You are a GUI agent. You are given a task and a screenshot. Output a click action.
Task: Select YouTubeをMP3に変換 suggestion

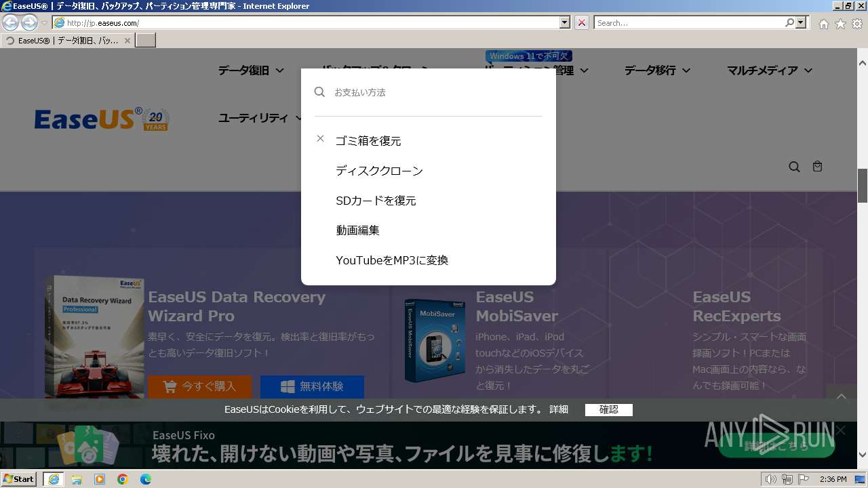click(x=392, y=260)
